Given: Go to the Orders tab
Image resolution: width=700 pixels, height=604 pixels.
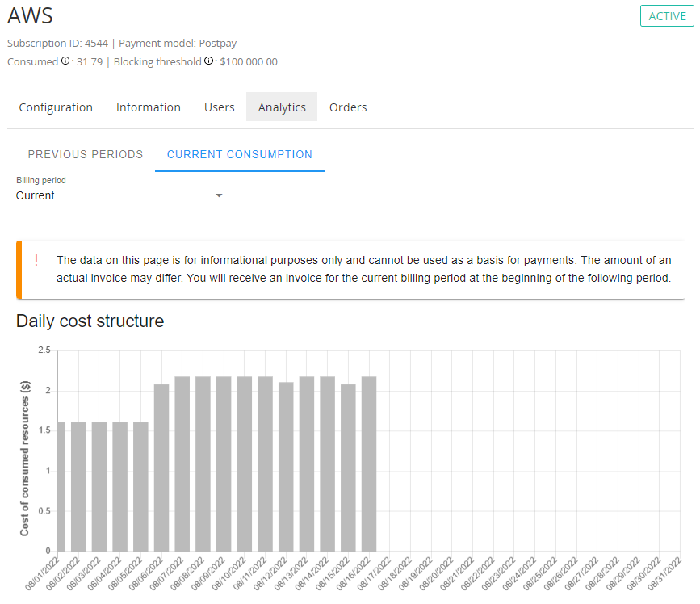Looking at the screenshot, I should click(348, 107).
